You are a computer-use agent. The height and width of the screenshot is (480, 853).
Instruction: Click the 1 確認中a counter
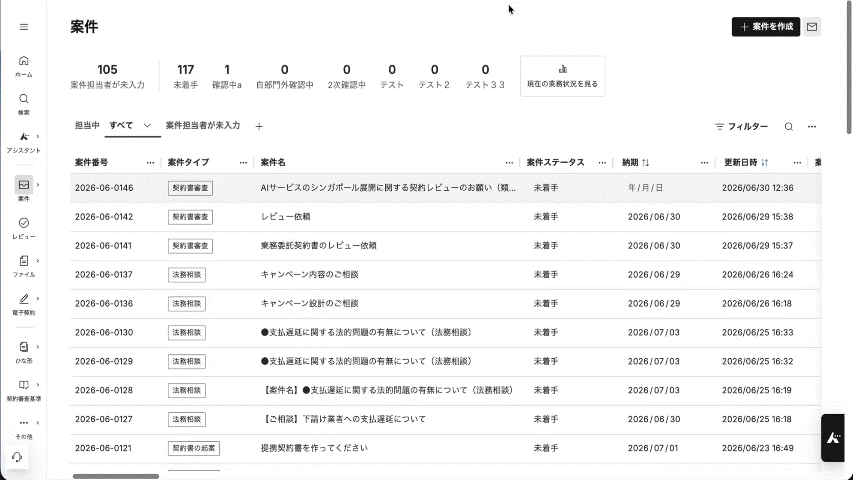click(x=227, y=76)
